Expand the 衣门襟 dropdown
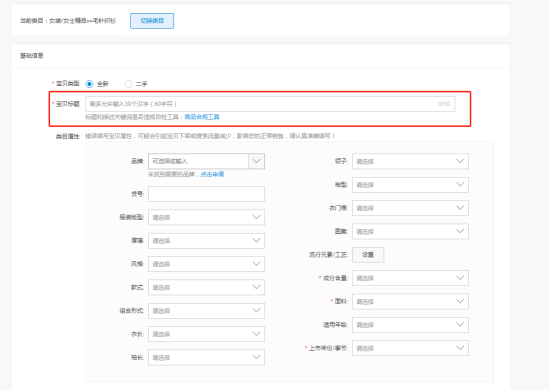 (x=410, y=208)
